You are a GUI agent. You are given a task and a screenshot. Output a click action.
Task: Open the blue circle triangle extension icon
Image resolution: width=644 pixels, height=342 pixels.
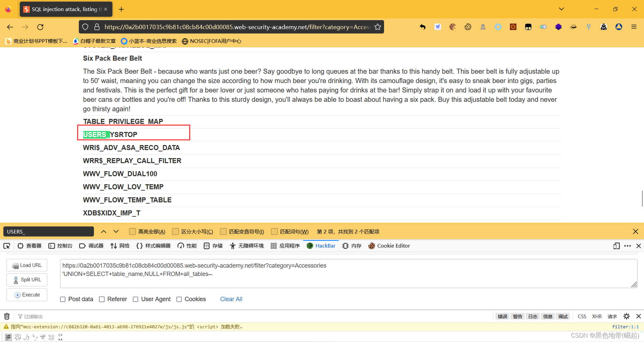[619, 27]
